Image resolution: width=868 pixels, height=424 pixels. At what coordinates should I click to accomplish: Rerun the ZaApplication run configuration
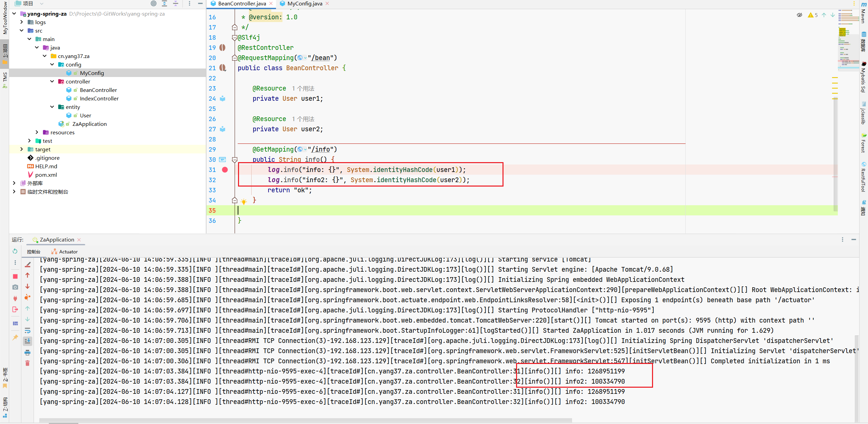tap(15, 251)
